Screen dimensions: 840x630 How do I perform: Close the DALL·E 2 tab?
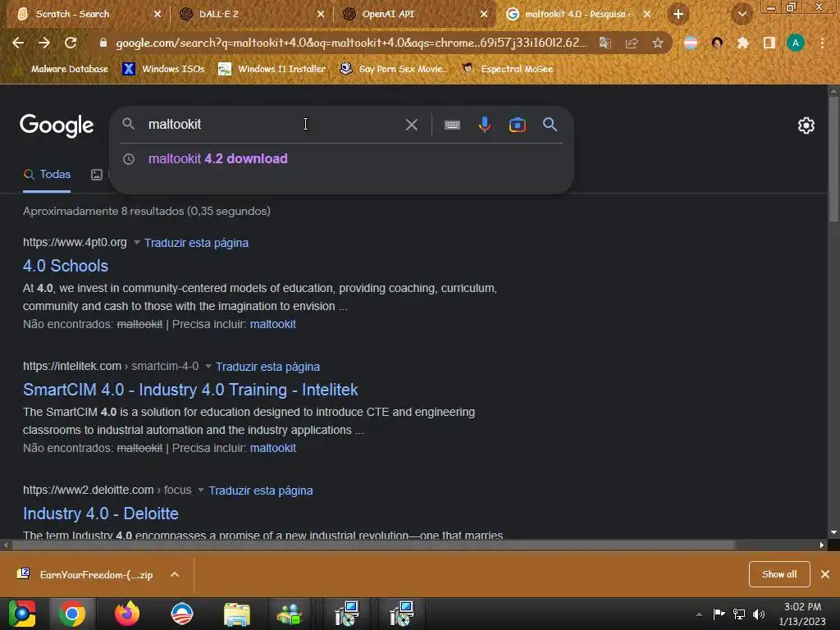point(321,14)
